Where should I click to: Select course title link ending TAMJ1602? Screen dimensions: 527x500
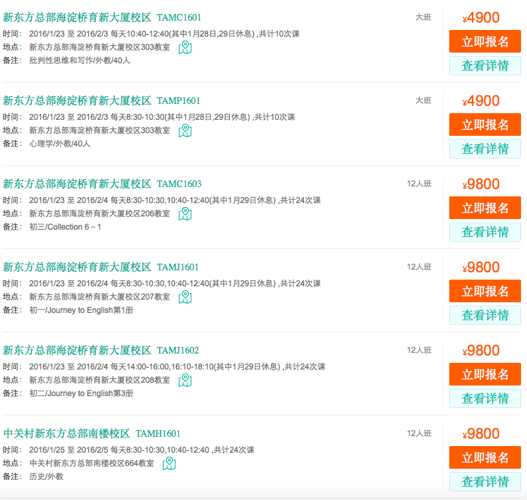tap(101, 350)
